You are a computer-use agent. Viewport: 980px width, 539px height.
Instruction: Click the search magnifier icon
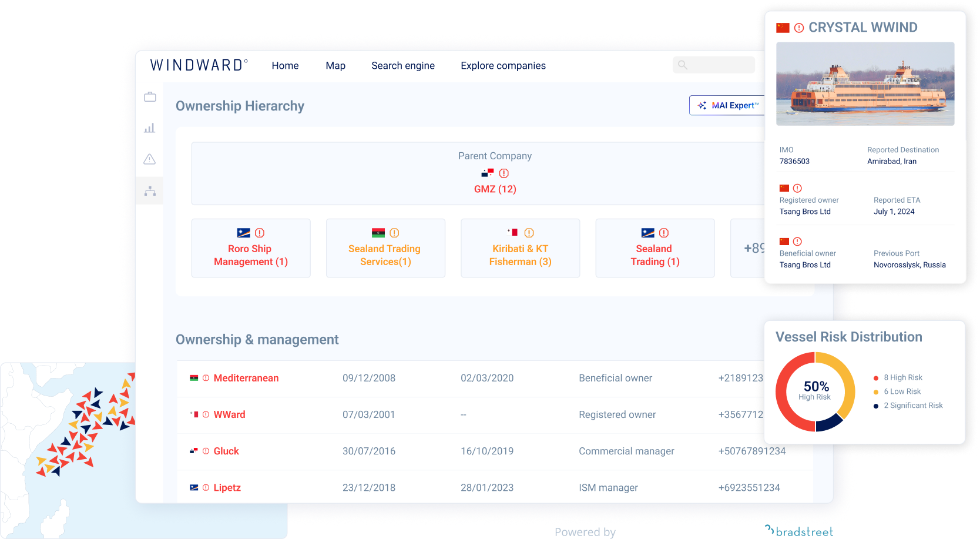683,65
